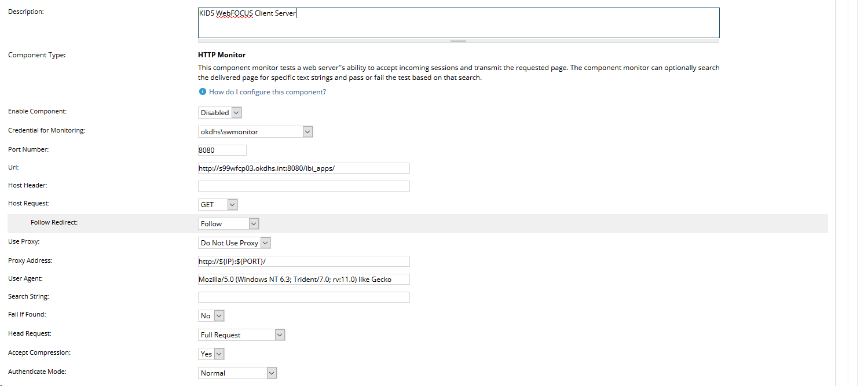Click the Url input field
The image size is (868, 386).
pos(304,168)
